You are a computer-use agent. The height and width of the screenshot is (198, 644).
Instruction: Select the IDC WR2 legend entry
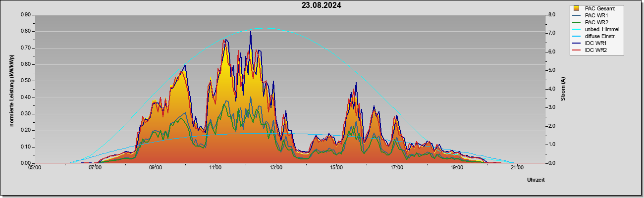click(x=596, y=50)
